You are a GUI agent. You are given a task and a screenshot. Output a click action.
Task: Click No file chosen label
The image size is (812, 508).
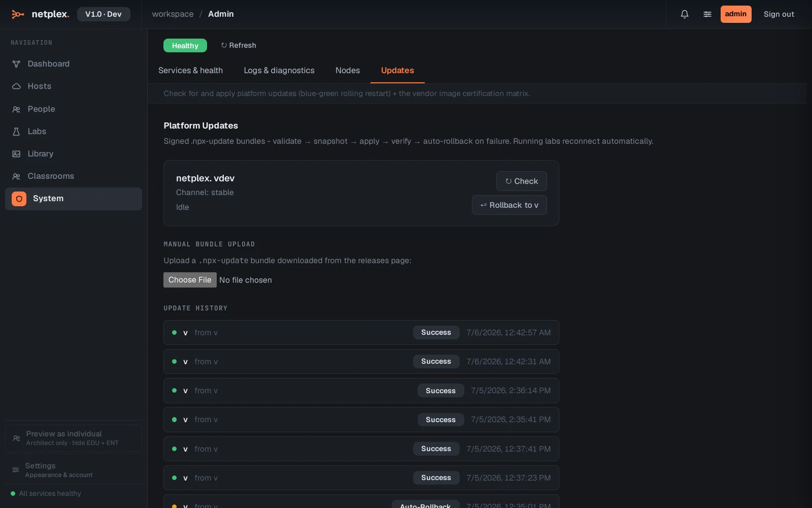(246, 280)
